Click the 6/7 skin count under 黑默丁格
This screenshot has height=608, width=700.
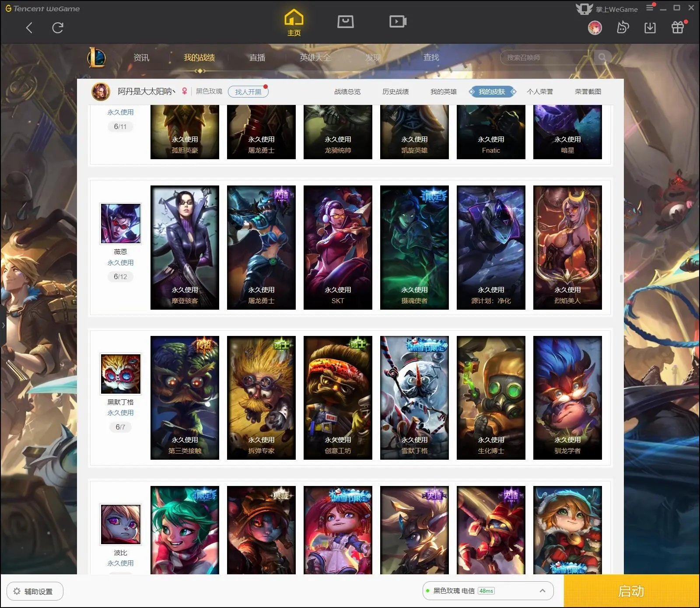pos(120,427)
